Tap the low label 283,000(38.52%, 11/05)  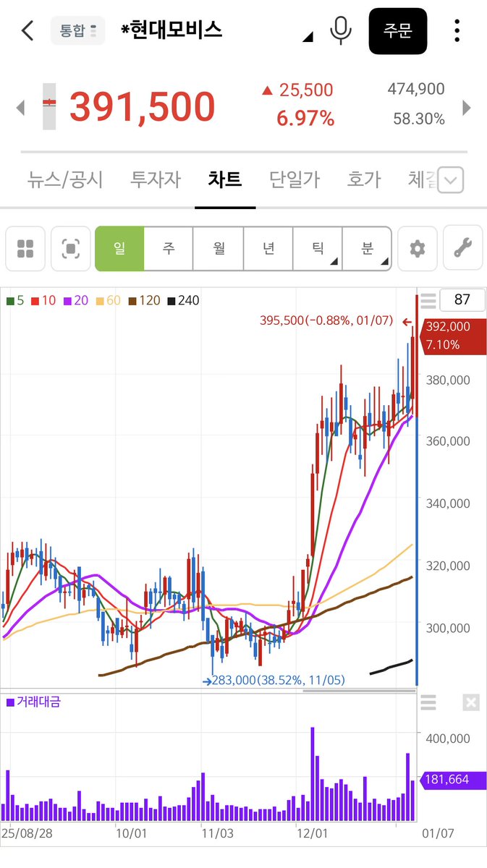tap(279, 680)
